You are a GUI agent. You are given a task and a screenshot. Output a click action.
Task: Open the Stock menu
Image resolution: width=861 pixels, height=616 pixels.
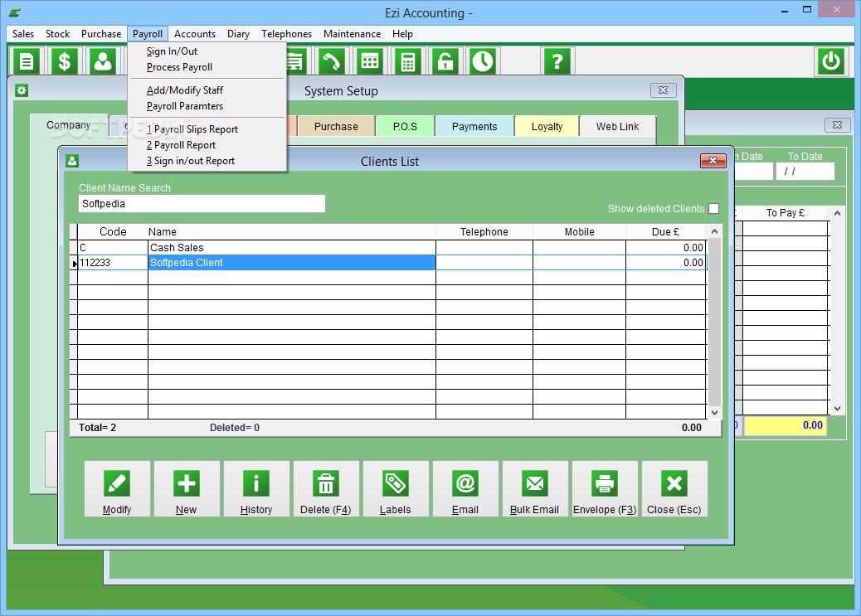coord(58,33)
